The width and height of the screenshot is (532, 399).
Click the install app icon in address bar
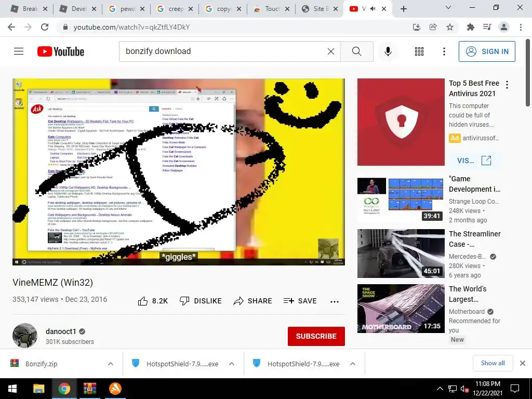pos(416,27)
